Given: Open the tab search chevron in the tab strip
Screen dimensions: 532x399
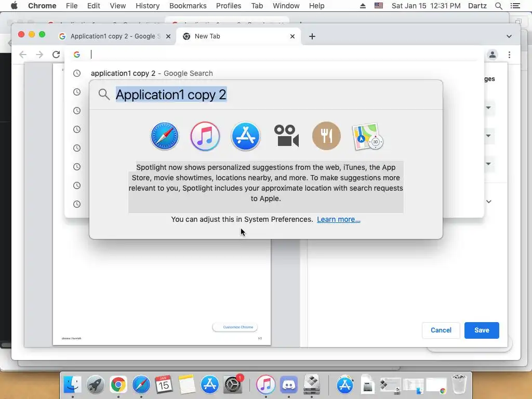Looking at the screenshot, I should [x=509, y=36].
